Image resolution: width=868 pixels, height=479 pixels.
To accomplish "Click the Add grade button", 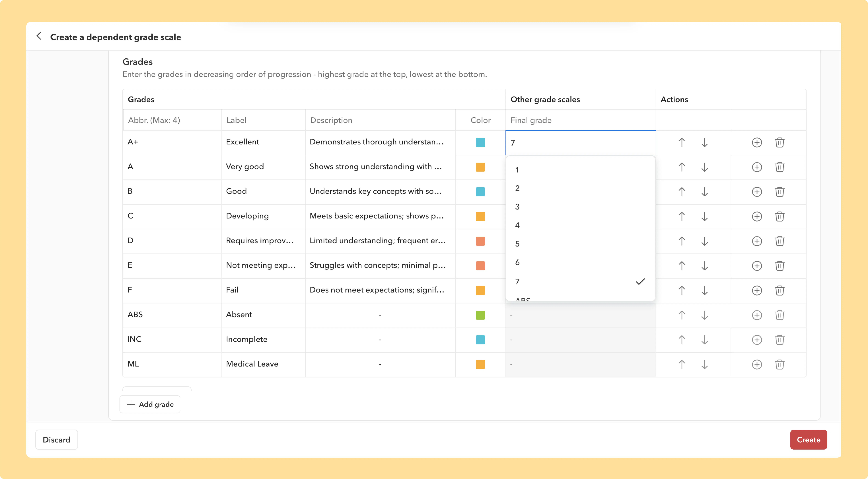I will click(x=150, y=404).
